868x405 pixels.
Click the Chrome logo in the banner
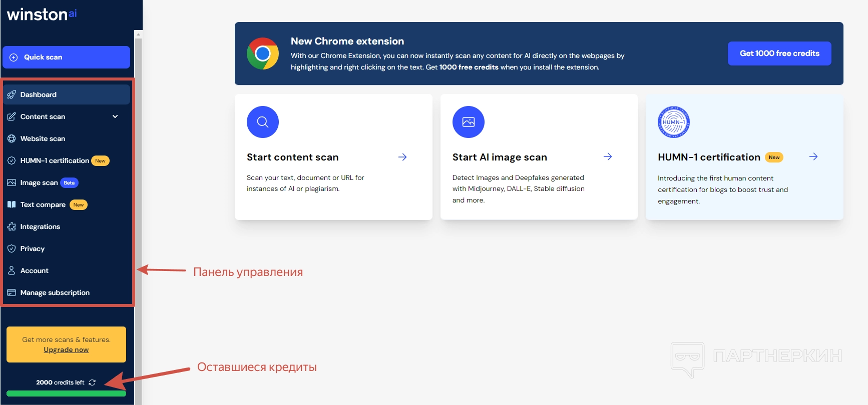pyautogui.click(x=262, y=53)
